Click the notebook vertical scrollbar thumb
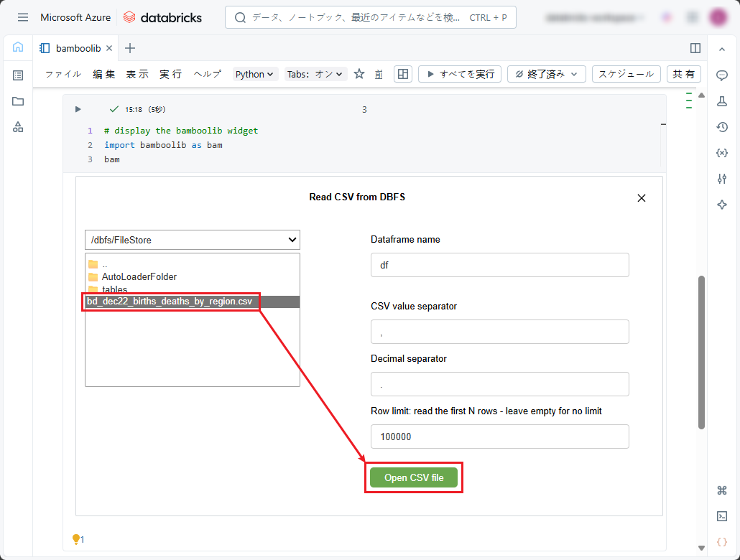 click(701, 352)
